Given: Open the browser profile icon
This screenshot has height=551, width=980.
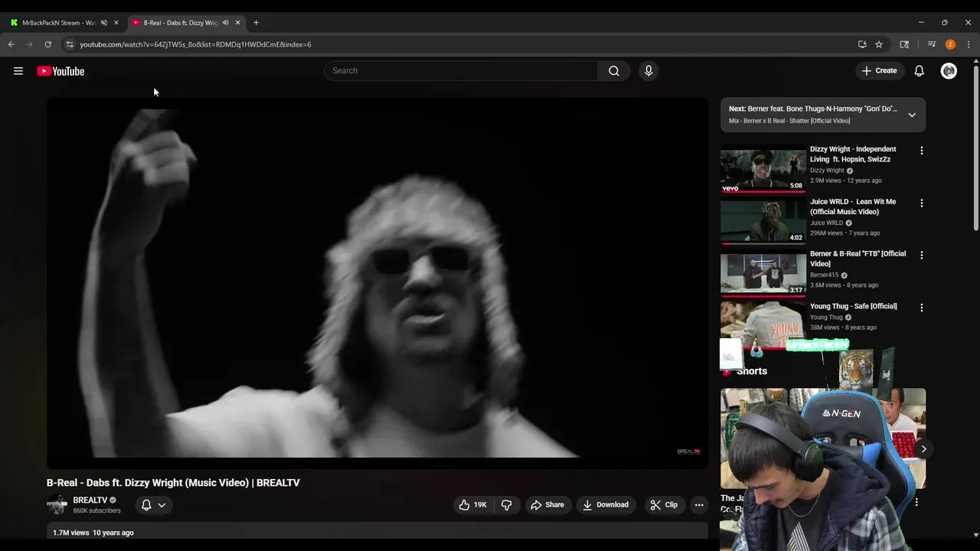Looking at the screenshot, I should (x=950, y=44).
